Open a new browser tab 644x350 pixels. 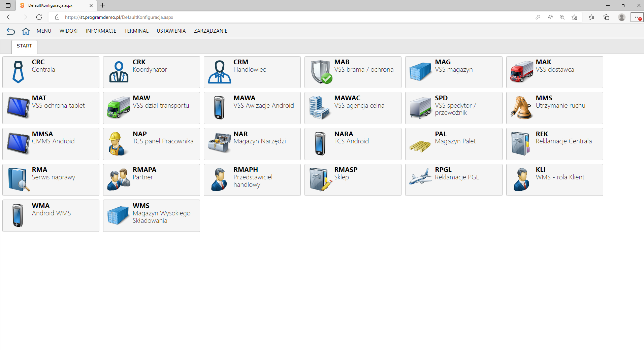click(x=103, y=5)
